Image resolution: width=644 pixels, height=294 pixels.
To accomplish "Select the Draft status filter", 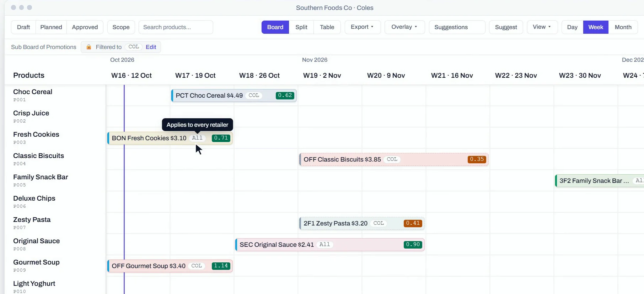I will pyautogui.click(x=23, y=27).
